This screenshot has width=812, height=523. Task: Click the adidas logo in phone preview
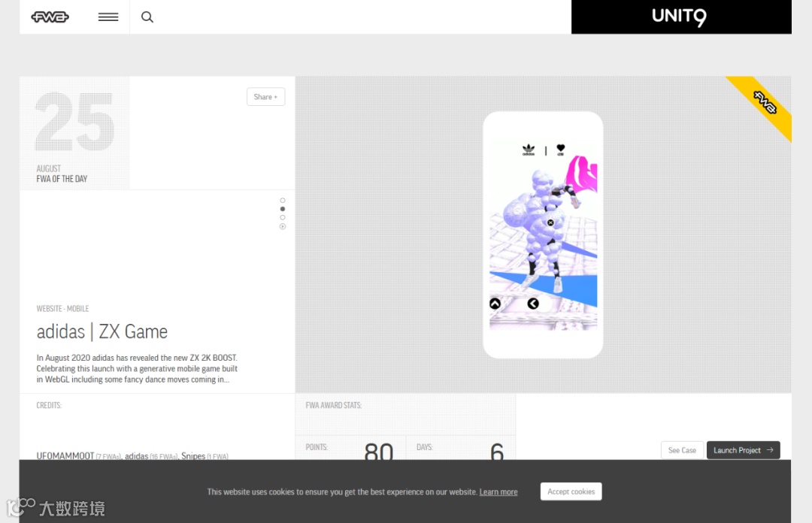pos(529,150)
